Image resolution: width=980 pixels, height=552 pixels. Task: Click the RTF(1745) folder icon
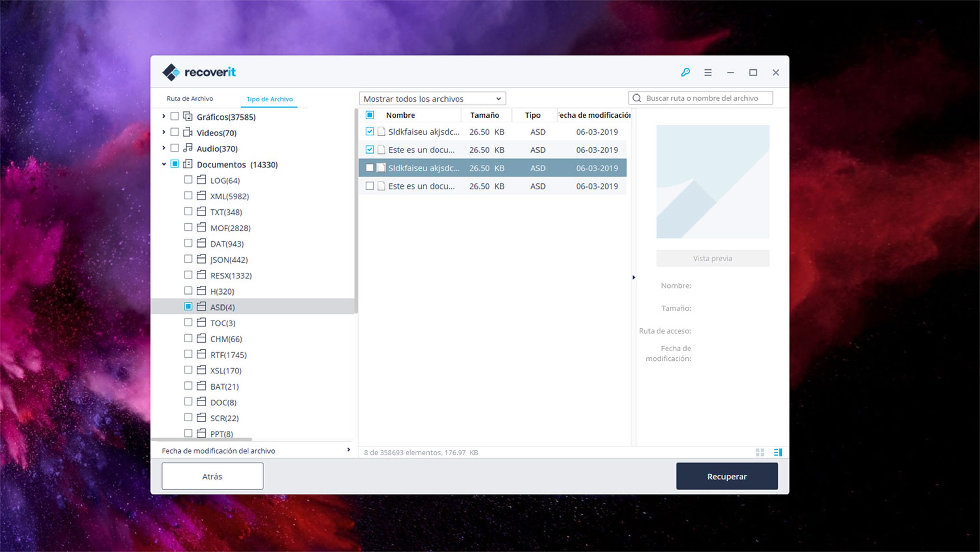(201, 354)
